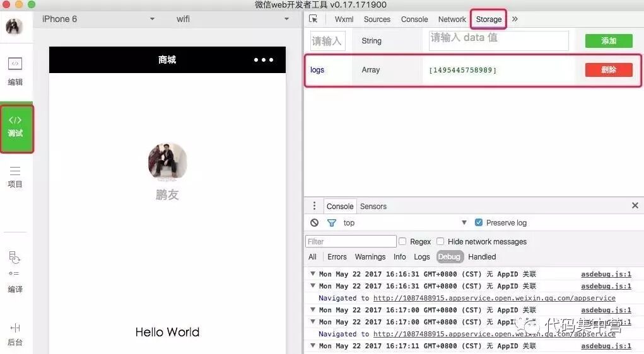
Task: Open the 编辑 (edit) sidebar icon
Action: pos(15,71)
